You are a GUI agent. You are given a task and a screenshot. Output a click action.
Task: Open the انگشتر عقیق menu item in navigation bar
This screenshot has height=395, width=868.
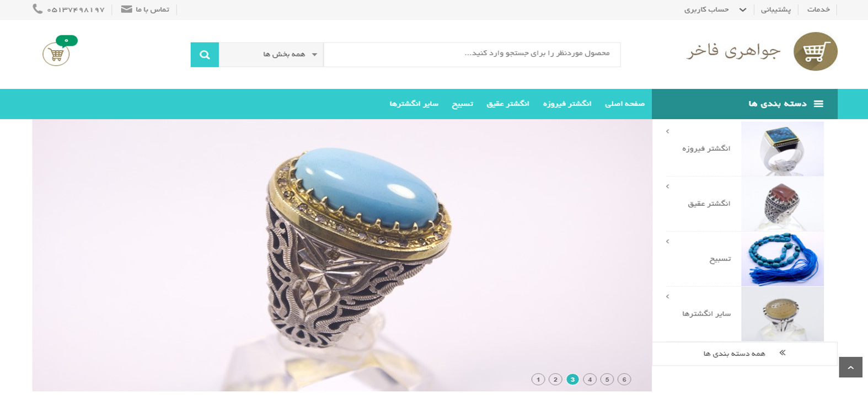point(507,104)
